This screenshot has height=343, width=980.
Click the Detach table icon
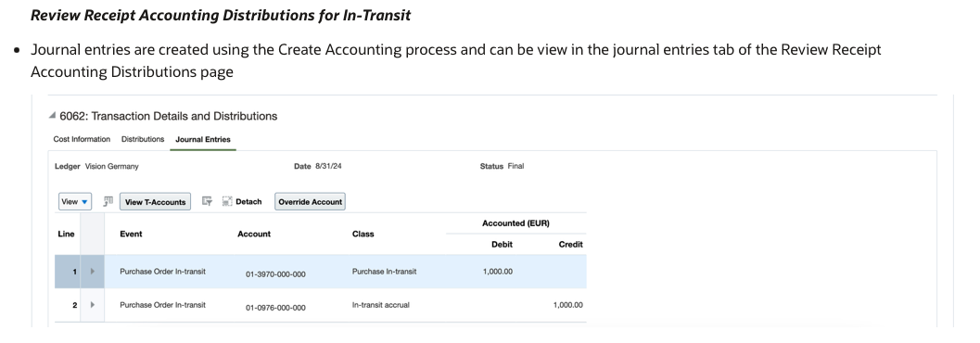(x=227, y=201)
